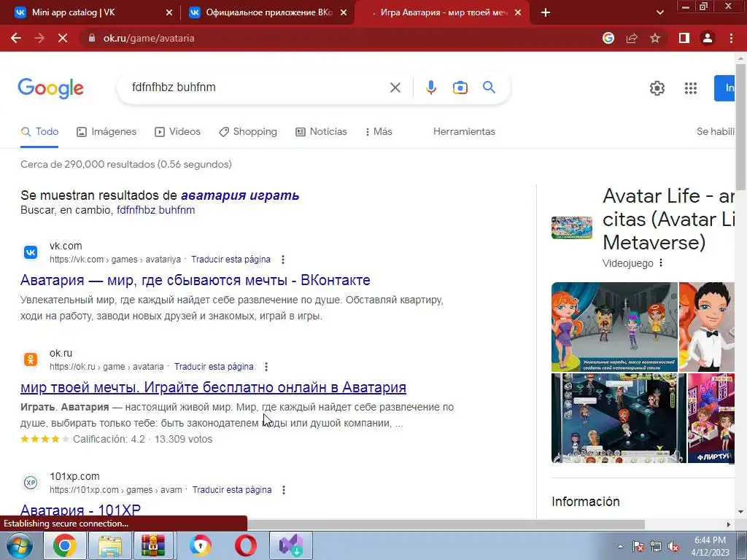The height and width of the screenshot is (560, 747).
Task: Select the Videos results tab
Action: pos(178,132)
